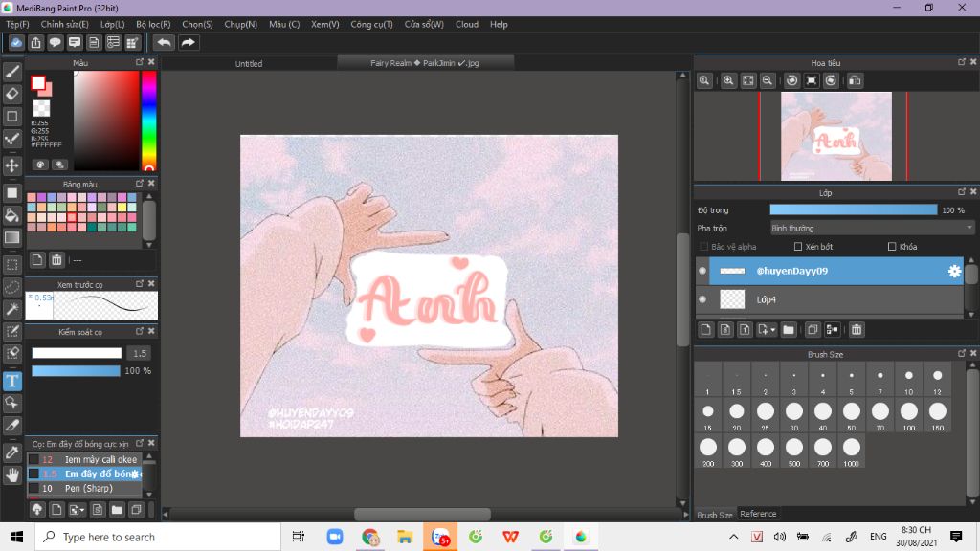The height and width of the screenshot is (551, 980).
Task: Select the Eraser tool in left toolbar
Action: [x=11, y=94]
